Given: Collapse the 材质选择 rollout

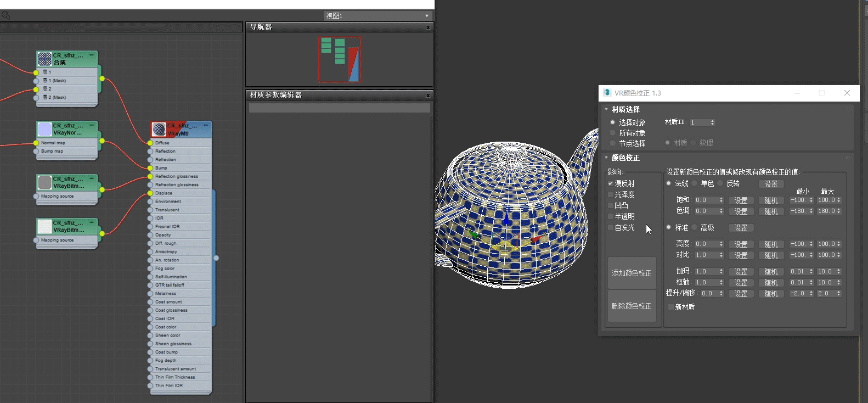Looking at the screenshot, I should (606, 109).
